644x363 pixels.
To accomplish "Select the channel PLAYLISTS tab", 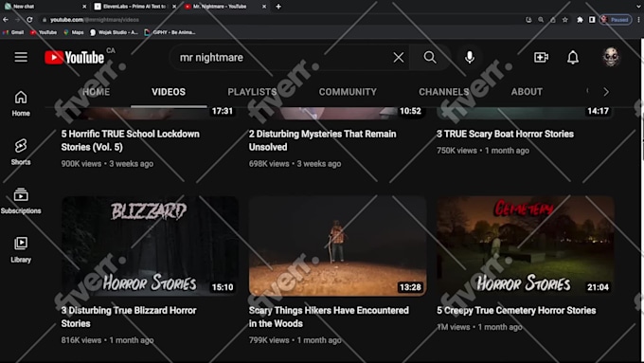I will pyautogui.click(x=252, y=92).
